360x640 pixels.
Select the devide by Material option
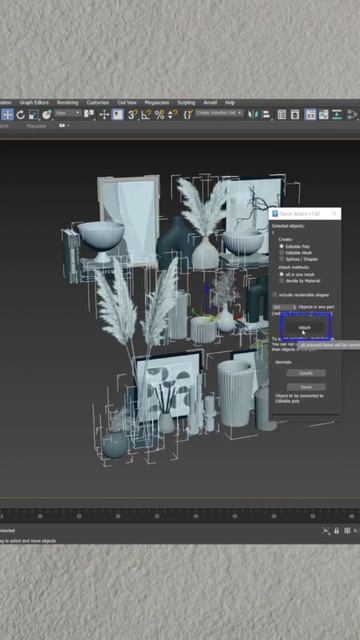[x=282, y=281]
